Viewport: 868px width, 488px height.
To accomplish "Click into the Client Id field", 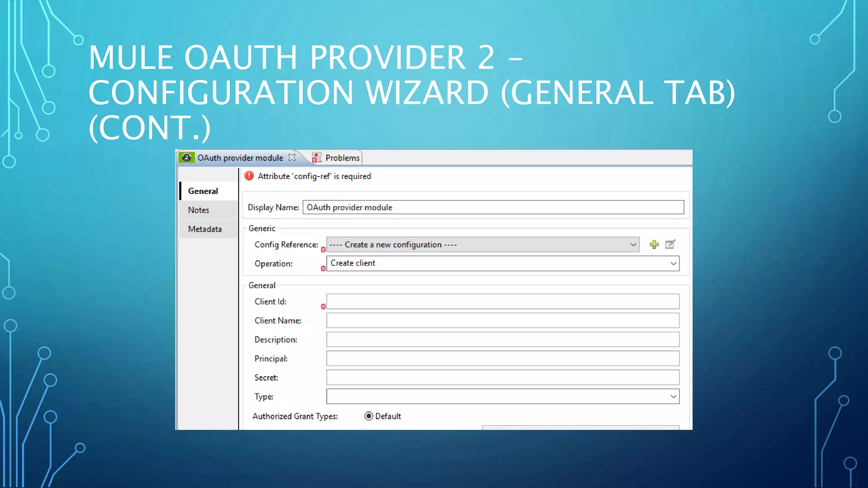I will (x=503, y=302).
